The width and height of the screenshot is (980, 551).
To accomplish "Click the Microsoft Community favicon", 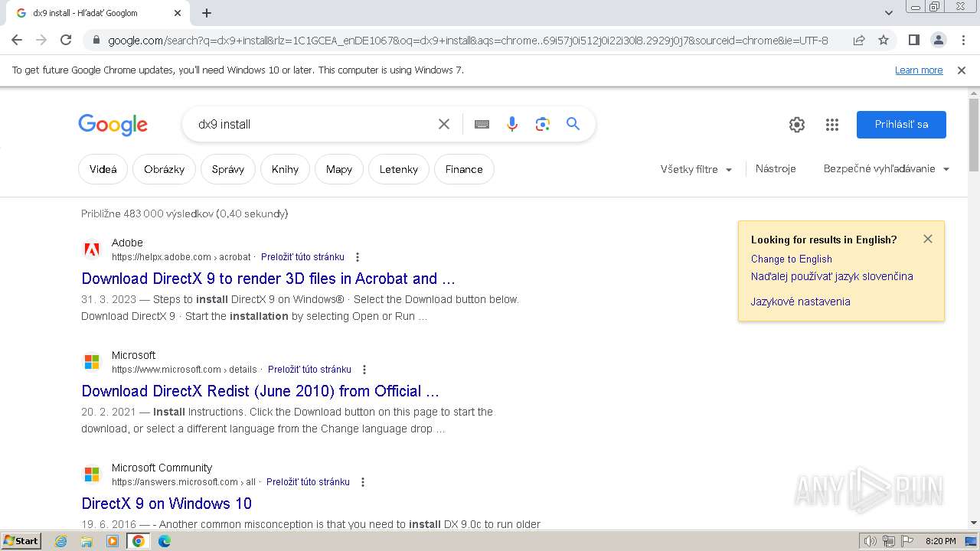I will click(92, 474).
